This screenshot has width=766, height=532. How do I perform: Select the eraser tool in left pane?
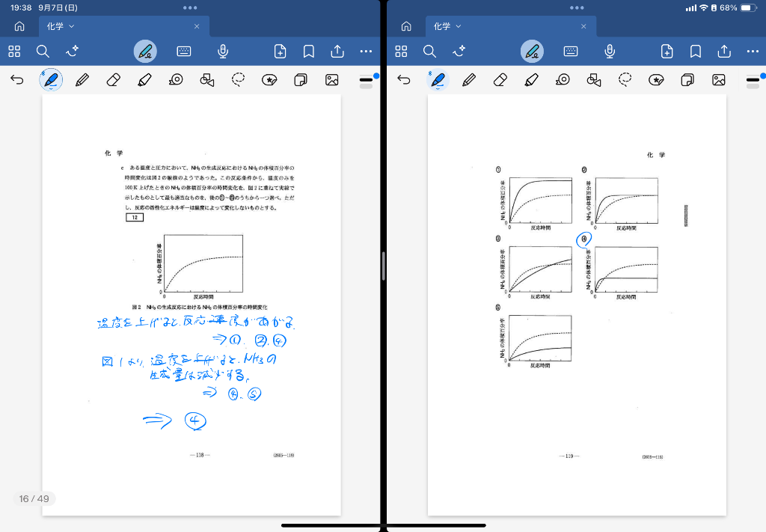(113, 80)
